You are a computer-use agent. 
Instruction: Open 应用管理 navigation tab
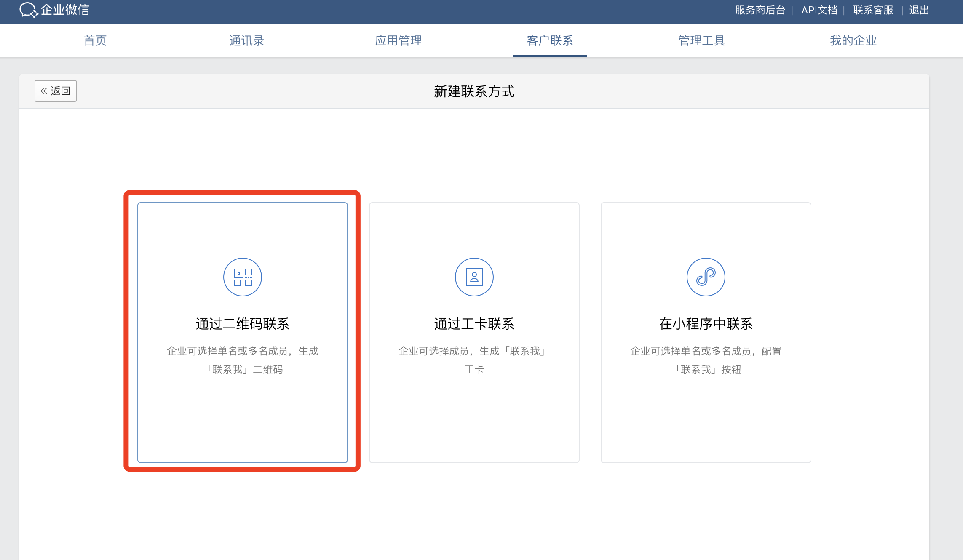click(x=399, y=41)
